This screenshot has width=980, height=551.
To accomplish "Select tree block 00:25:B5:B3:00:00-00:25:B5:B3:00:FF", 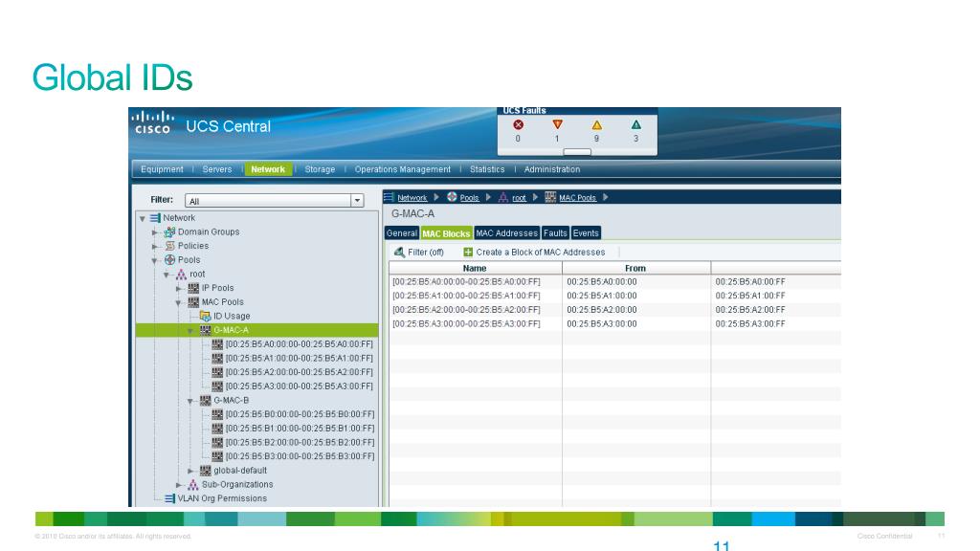I will (x=300, y=456).
